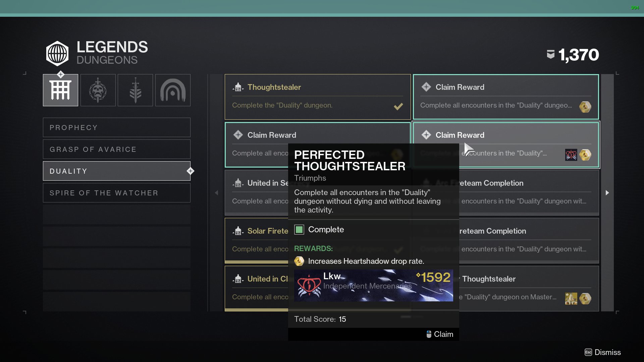Dismiss the triumphs screen
This screenshot has width=644, height=362.
coord(603,352)
